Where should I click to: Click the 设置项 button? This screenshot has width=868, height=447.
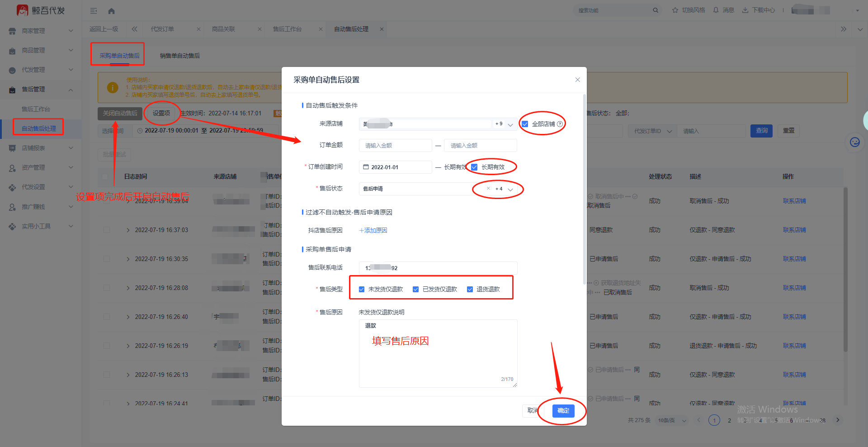point(161,113)
